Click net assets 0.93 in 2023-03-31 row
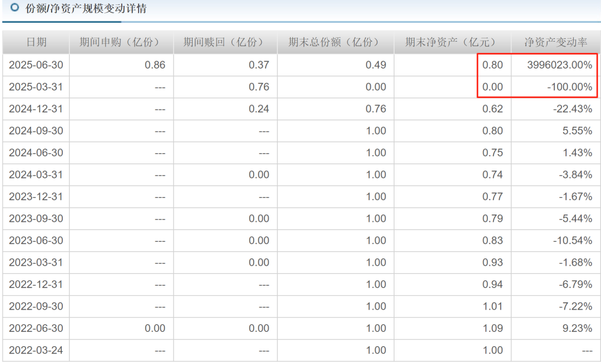 (x=492, y=262)
